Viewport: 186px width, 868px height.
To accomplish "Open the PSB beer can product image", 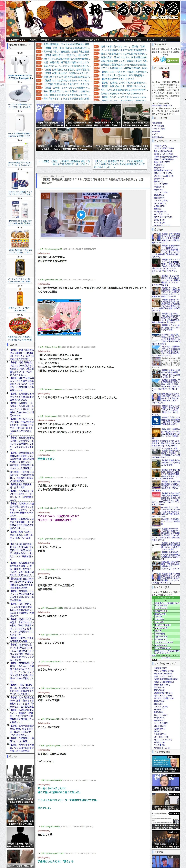I will click(20, 268).
